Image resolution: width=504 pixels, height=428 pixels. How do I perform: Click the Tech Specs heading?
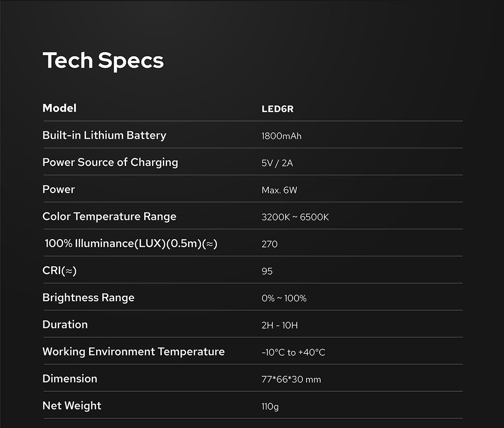(x=103, y=61)
